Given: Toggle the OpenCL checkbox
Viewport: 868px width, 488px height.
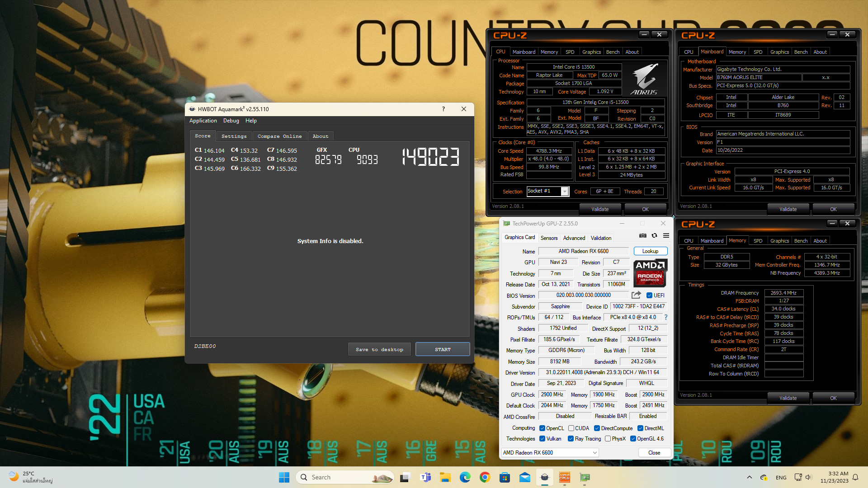Looking at the screenshot, I should [542, 428].
